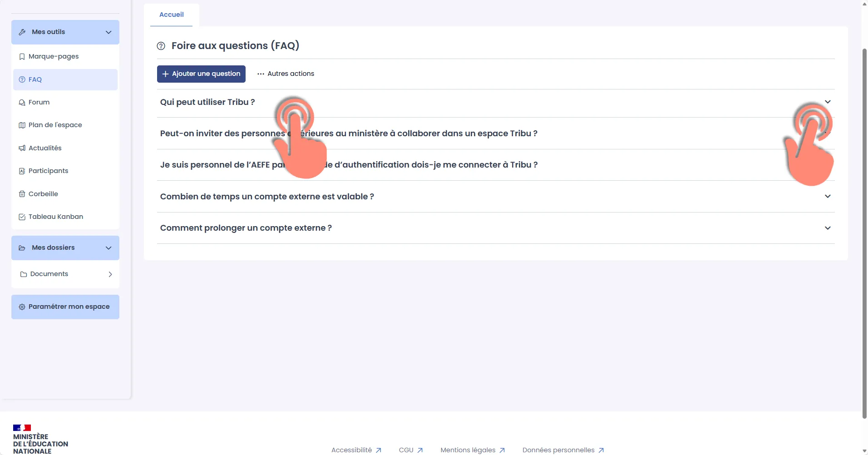Screen dimensions: 868x455
Task: Click the plus icon in Ajouter une question
Action: tap(166, 74)
